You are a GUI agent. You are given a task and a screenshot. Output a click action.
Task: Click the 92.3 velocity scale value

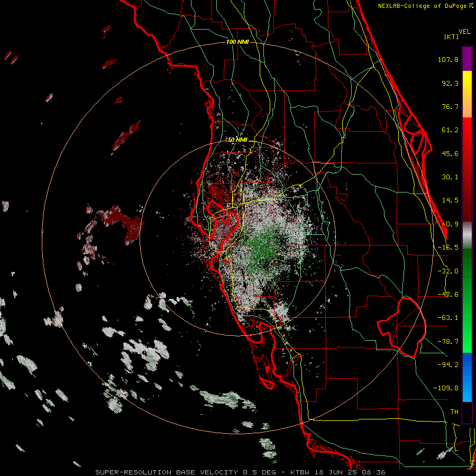pyautogui.click(x=450, y=83)
